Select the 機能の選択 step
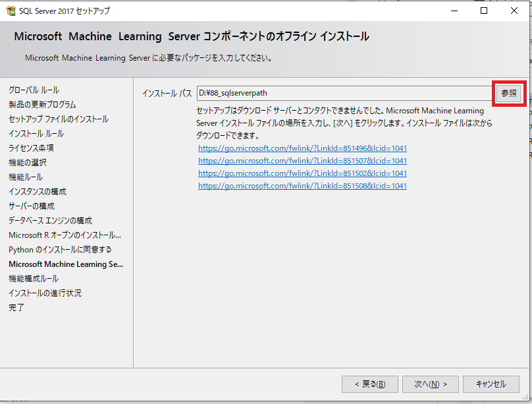The width and height of the screenshot is (532, 404). (x=28, y=163)
